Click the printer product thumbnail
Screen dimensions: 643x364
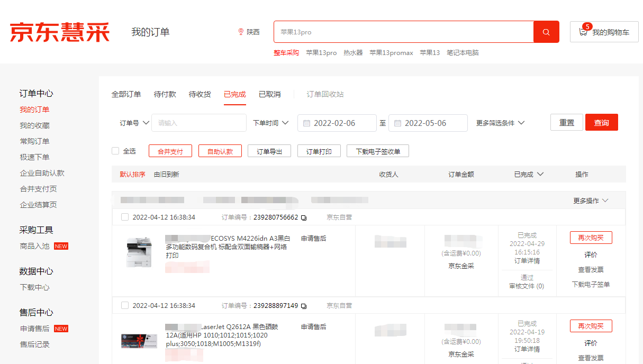click(x=139, y=252)
